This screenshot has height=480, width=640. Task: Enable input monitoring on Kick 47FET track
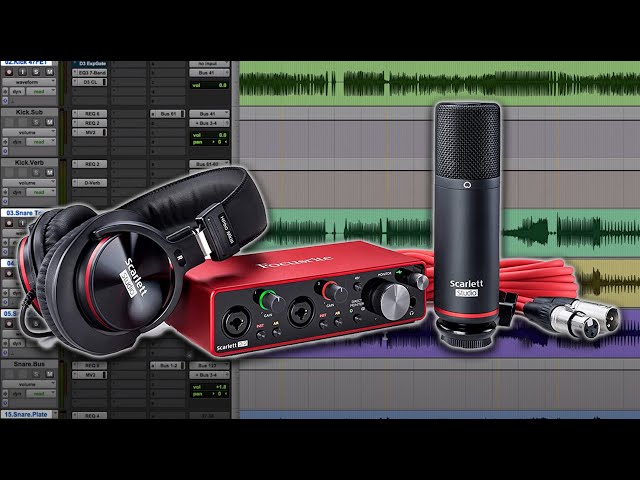22,72
